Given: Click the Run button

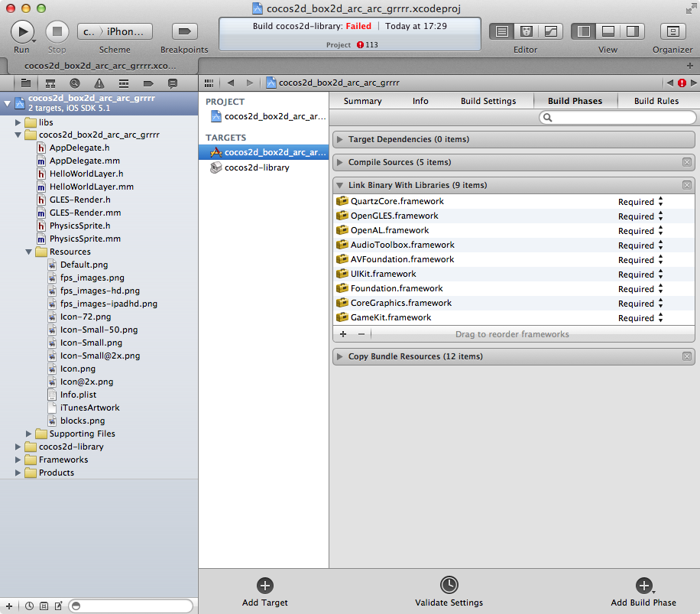Looking at the screenshot, I should click(x=22, y=31).
